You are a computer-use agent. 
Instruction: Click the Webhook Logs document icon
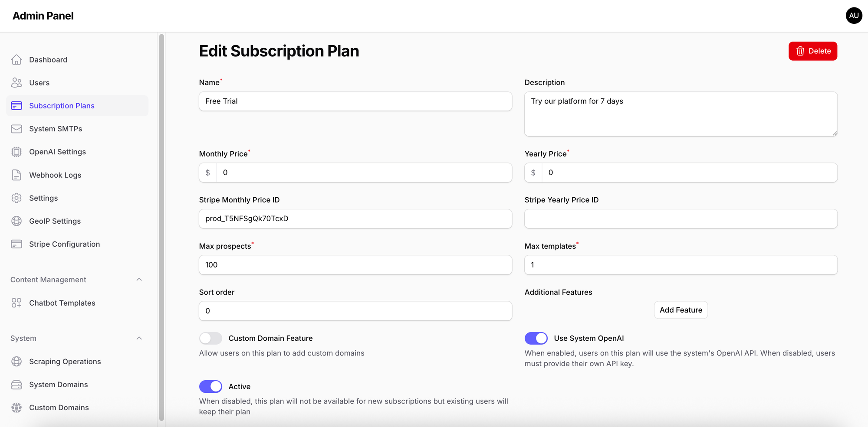[16, 175]
